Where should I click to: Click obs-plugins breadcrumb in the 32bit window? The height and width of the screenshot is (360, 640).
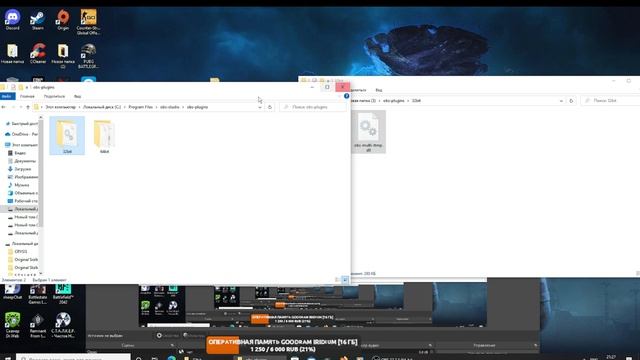point(393,100)
